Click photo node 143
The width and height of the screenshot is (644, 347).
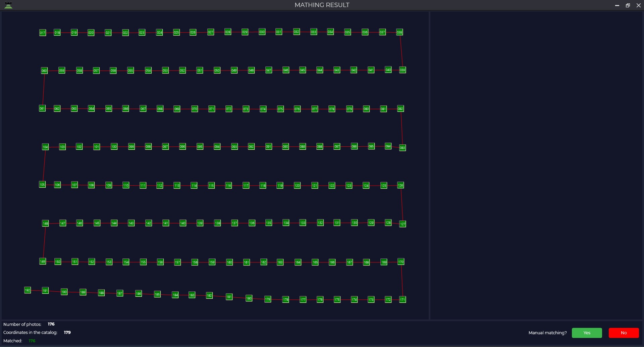pos(131,223)
